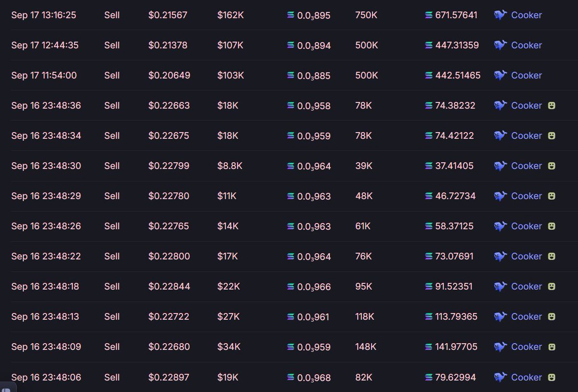
Task: Click the $162K value in the top row
Action: click(x=230, y=15)
